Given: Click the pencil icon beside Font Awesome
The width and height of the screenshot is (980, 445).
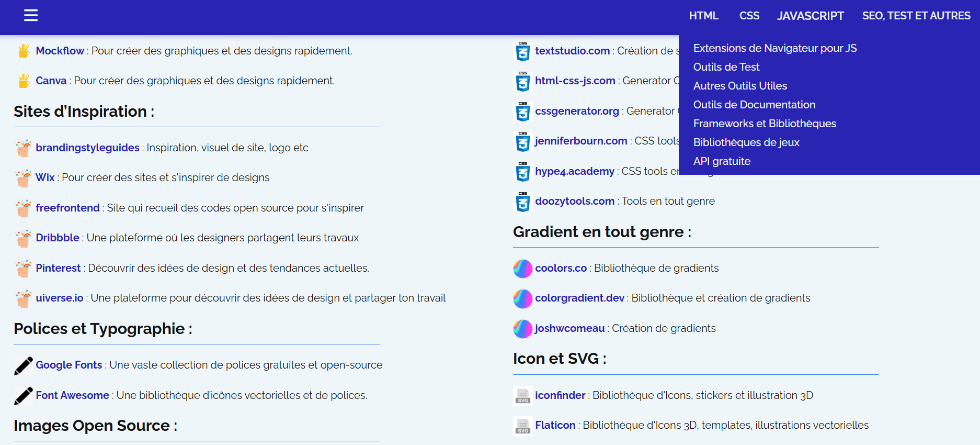Looking at the screenshot, I should [24, 396].
